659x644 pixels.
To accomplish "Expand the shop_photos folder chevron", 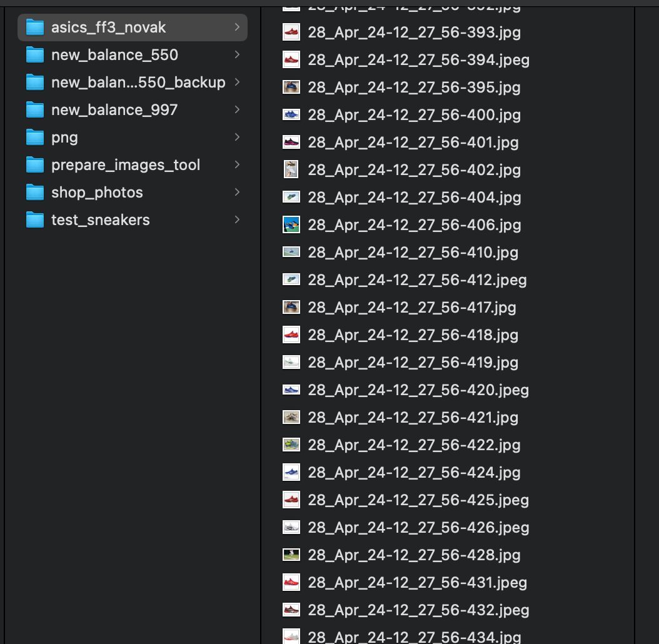I will click(x=236, y=192).
